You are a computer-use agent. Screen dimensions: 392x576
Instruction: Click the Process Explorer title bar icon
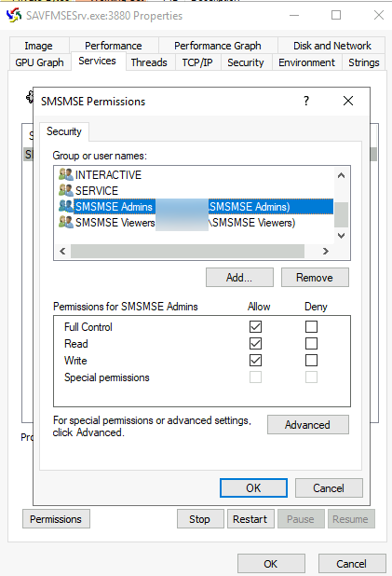tap(14, 16)
